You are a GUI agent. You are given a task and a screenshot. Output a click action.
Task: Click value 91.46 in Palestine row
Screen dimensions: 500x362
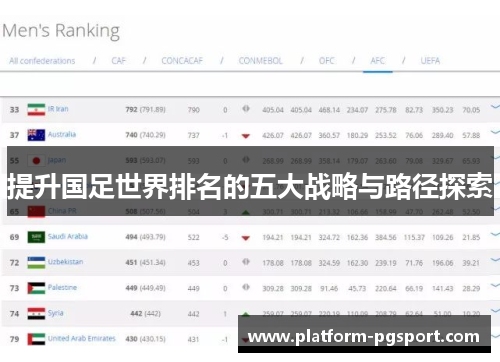pyautogui.click(x=329, y=288)
